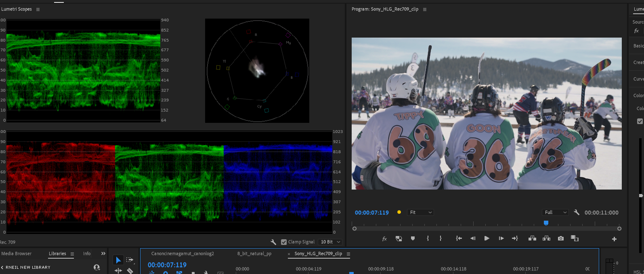Switch to the Media Browser tab

[x=17, y=254]
